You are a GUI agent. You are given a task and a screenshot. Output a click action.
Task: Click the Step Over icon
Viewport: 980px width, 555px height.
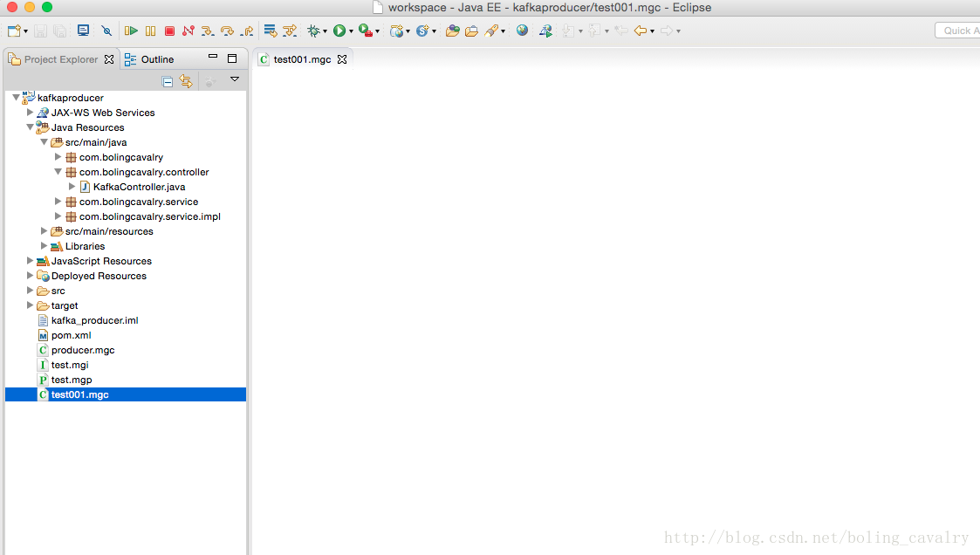point(228,31)
